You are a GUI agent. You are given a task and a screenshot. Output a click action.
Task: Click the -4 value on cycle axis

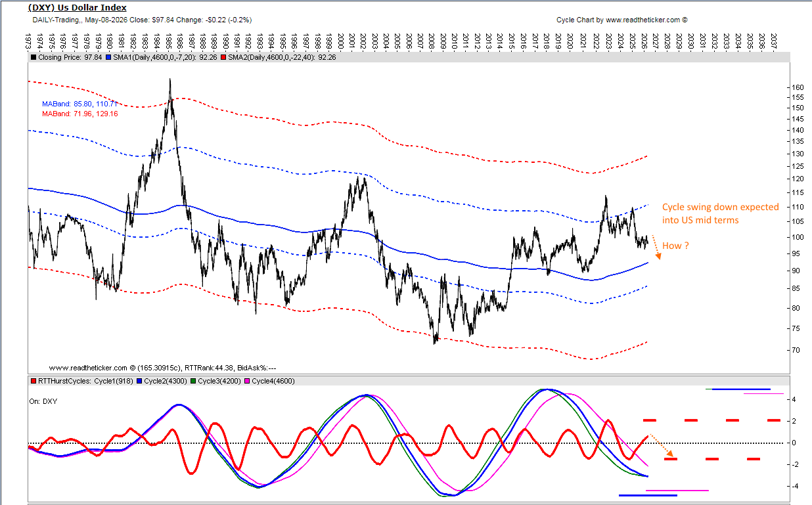click(794, 487)
